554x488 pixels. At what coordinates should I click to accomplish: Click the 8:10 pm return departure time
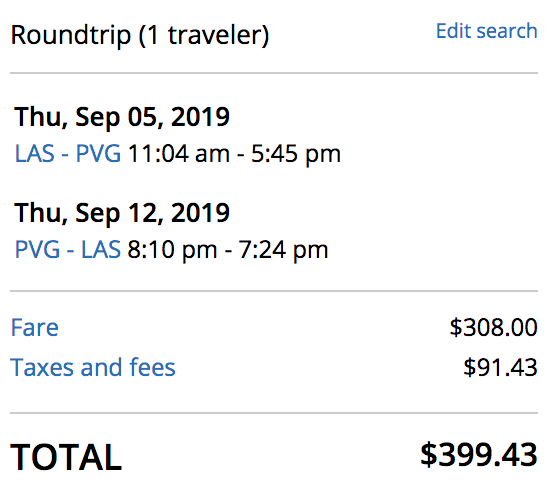(172, 250)
